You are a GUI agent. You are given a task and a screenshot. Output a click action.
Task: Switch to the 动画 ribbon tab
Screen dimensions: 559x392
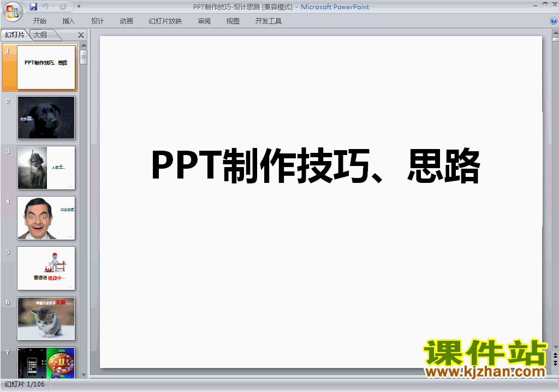point(126,21)
